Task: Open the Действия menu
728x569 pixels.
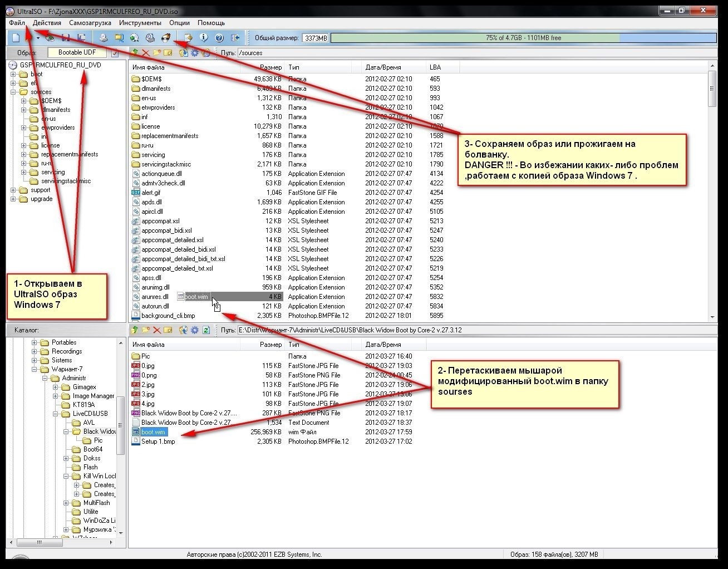Action: point(47,23)
